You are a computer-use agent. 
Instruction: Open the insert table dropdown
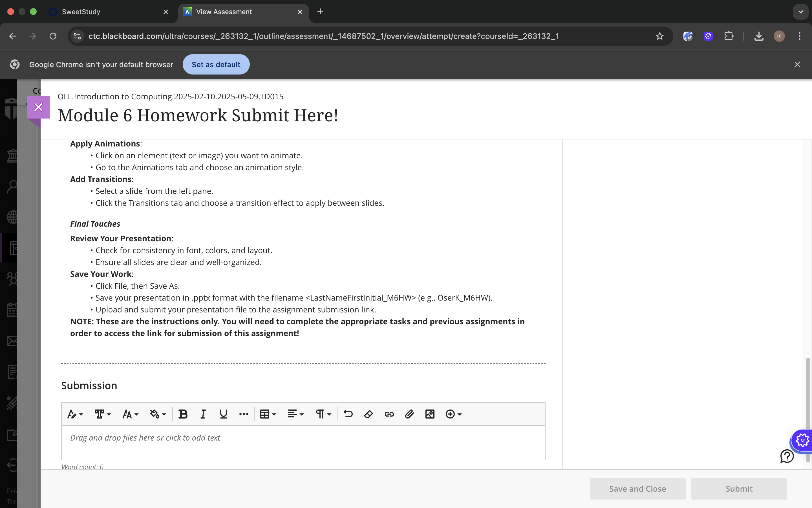pos(268,414)
